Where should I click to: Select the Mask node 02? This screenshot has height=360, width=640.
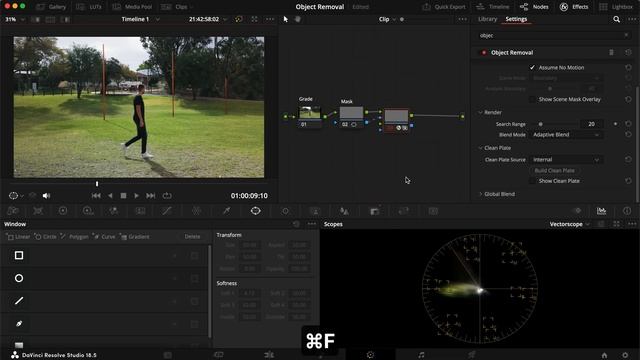tap(351, 116)
